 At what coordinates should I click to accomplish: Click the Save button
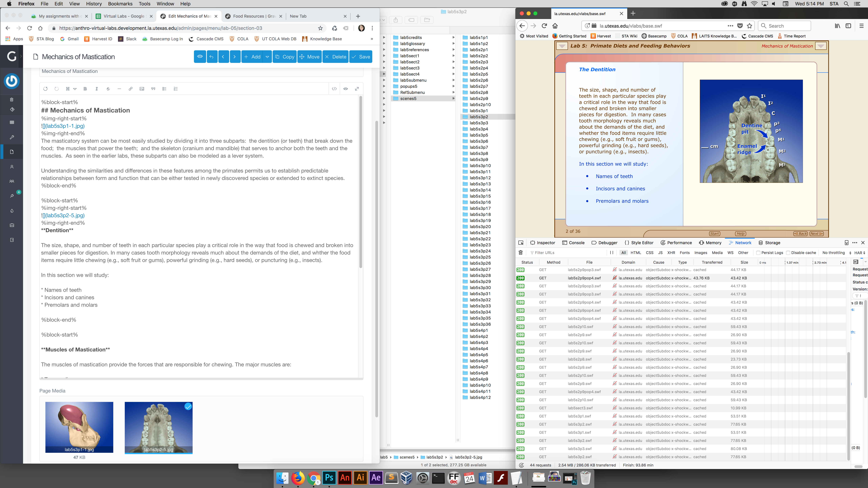click(x=361, y=57)
